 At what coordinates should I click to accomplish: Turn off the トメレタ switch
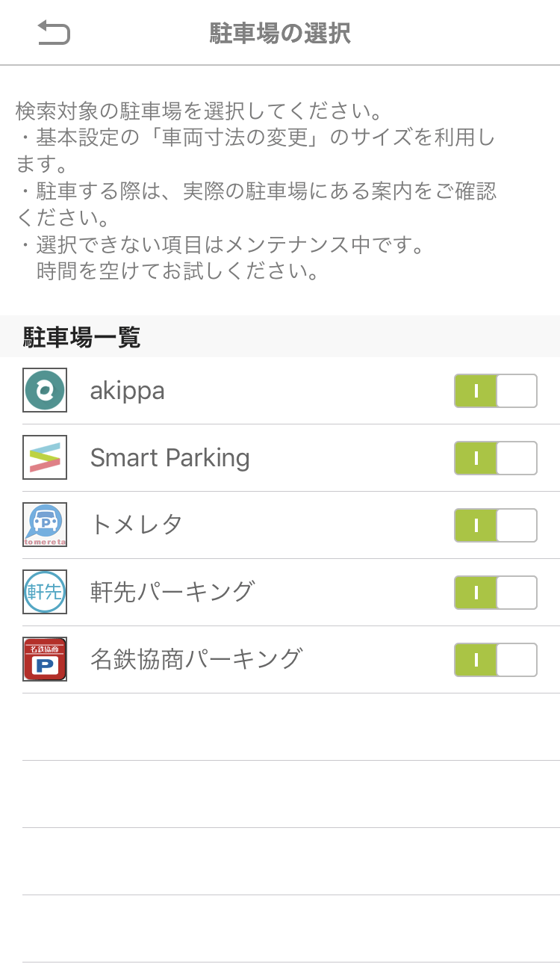(495, 525)
